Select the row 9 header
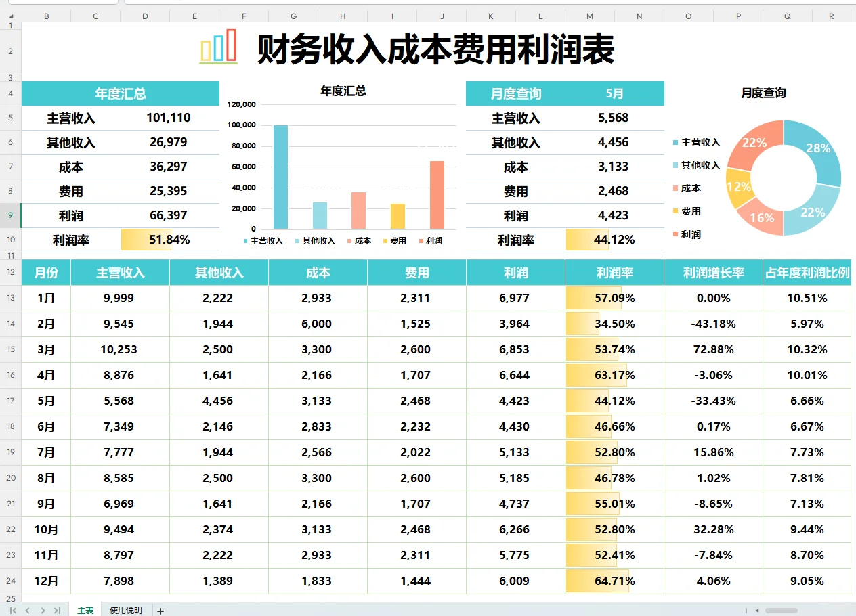 pyautogui.click(x=9, y=215)
